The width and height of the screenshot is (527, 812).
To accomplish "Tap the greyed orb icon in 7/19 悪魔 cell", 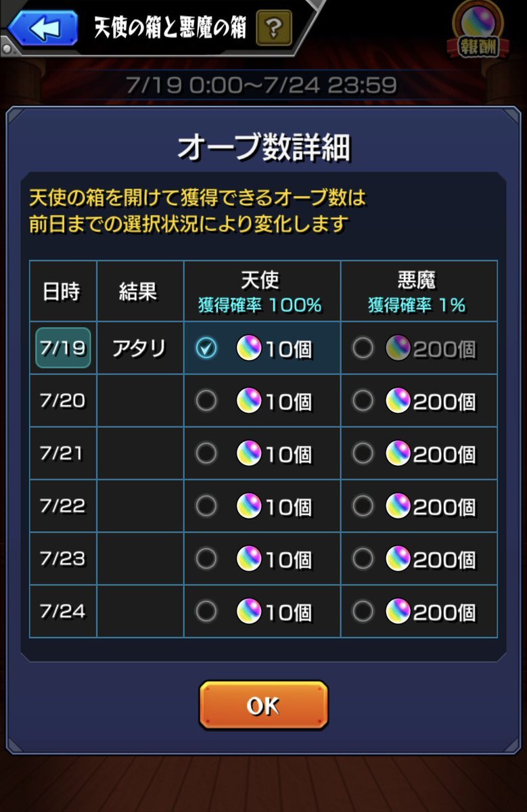I will (398, 348).
